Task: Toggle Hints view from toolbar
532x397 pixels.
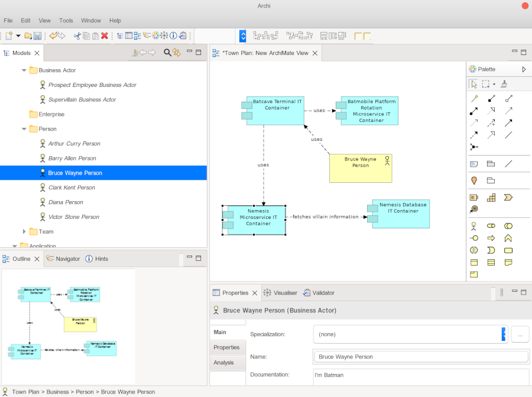Action: 173,35
